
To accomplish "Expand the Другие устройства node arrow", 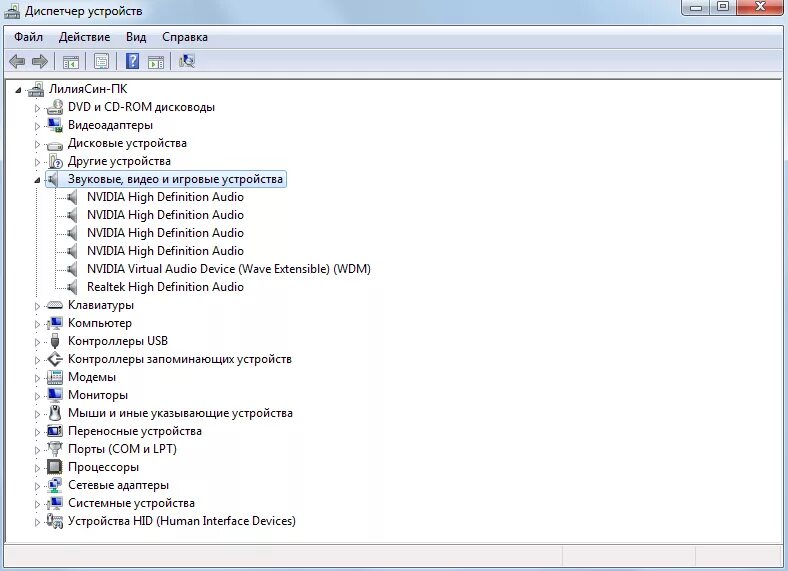I will tap(37, 162).
